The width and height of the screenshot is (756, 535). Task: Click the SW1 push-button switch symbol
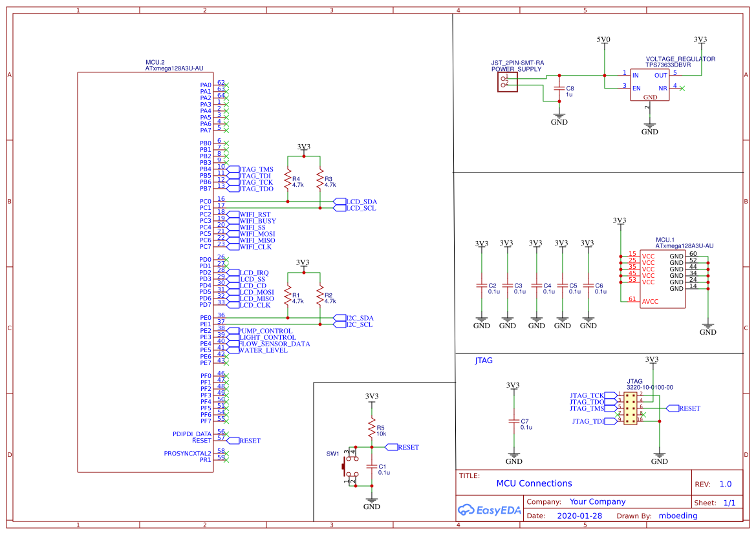coord(351,467)
